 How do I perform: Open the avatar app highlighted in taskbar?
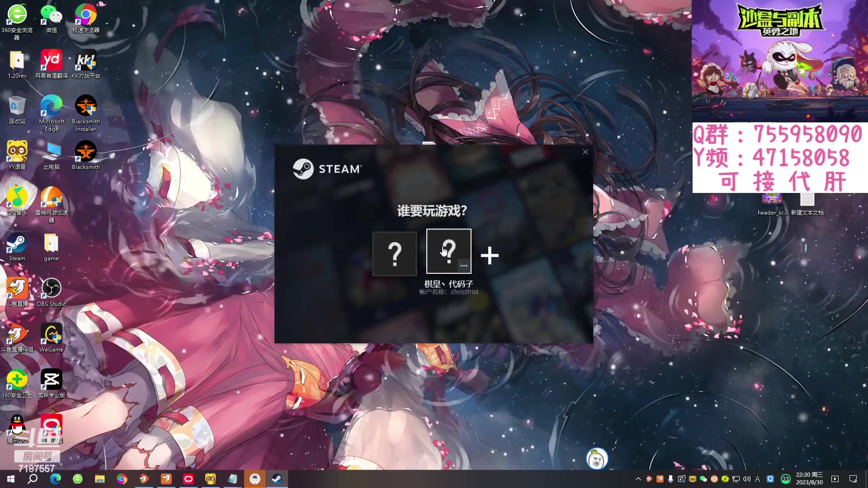(255, 479)
